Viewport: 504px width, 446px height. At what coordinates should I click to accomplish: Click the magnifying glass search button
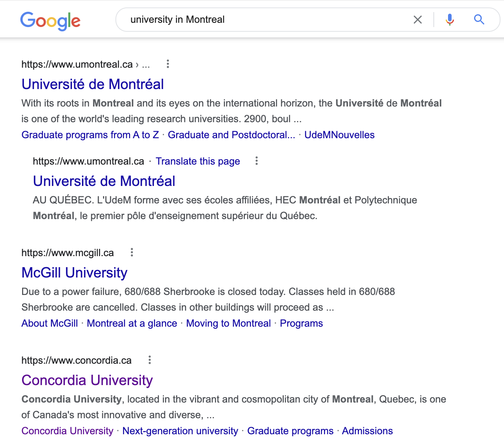point(479,20)
